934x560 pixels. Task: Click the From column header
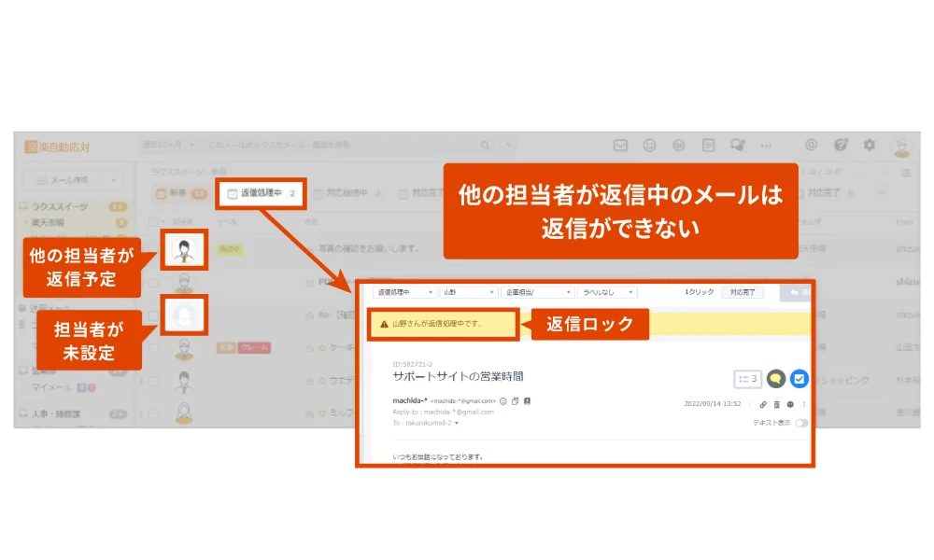click(x=904, y=222)
